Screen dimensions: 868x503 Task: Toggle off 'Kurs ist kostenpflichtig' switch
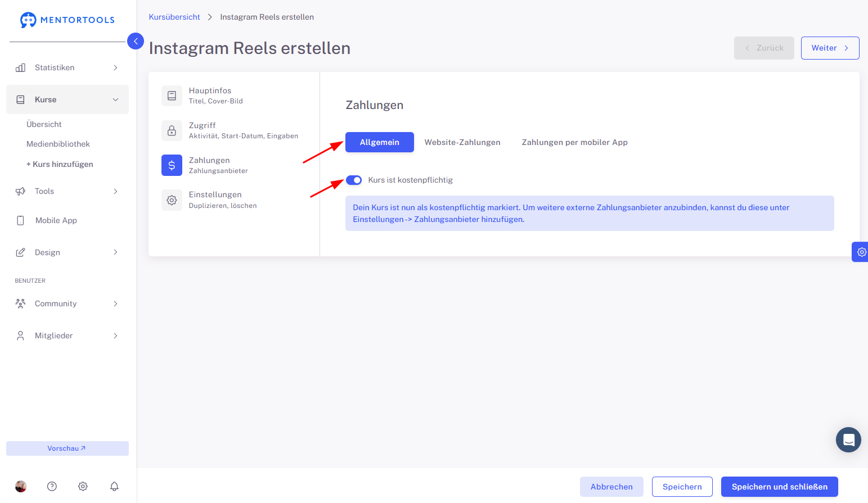tap(354, 180)
